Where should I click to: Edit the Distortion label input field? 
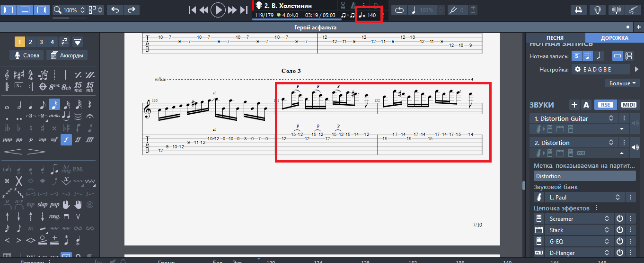(585, 176)
